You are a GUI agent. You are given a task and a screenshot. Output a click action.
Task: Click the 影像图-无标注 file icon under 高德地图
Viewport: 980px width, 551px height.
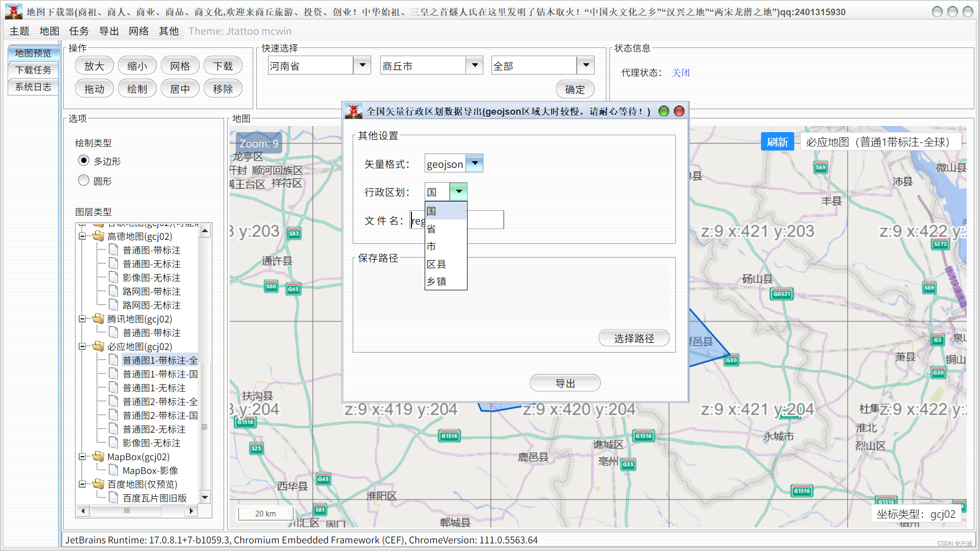click(113, 278)
